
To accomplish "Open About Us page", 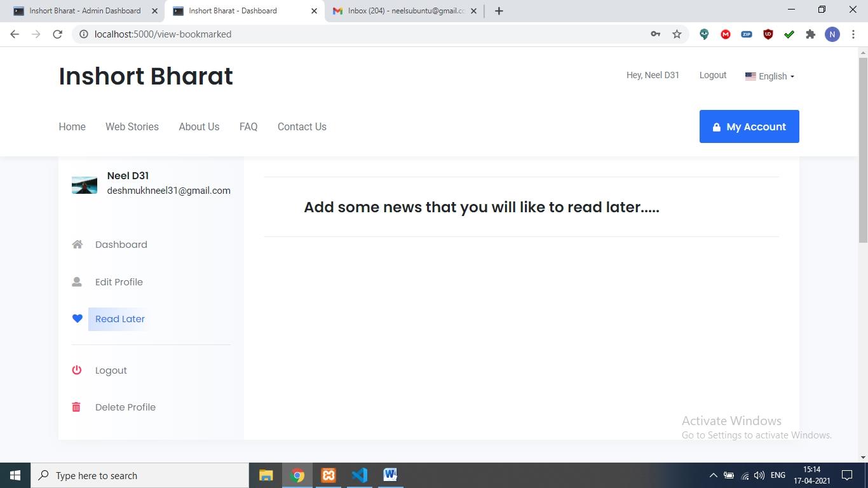I will tap(199, 126).
